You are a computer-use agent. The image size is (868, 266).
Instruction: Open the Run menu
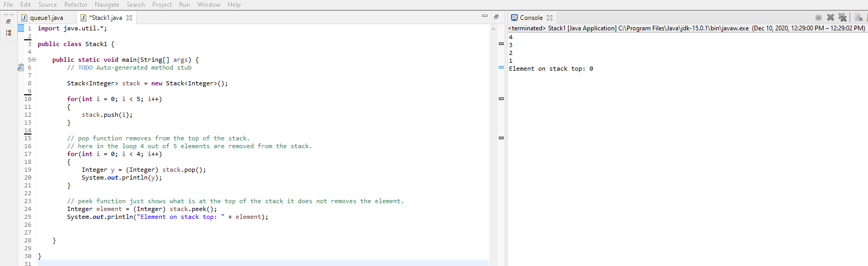pos(184,5)
